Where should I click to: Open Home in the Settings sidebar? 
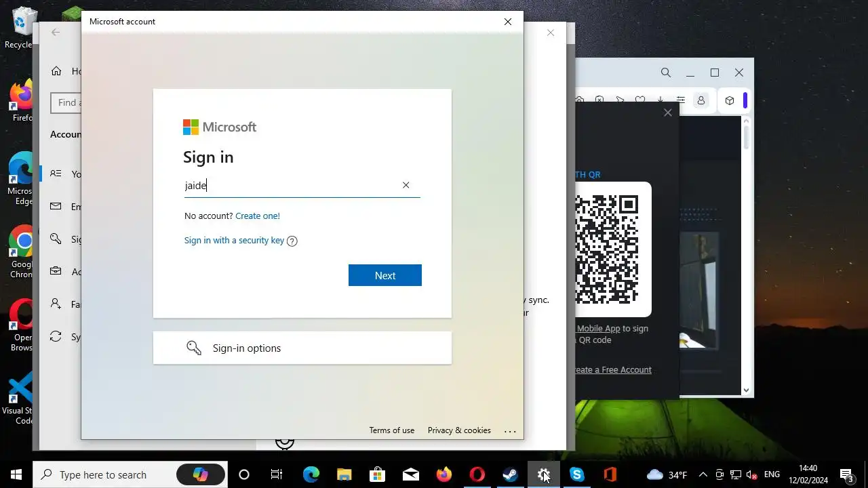(57, 71)
